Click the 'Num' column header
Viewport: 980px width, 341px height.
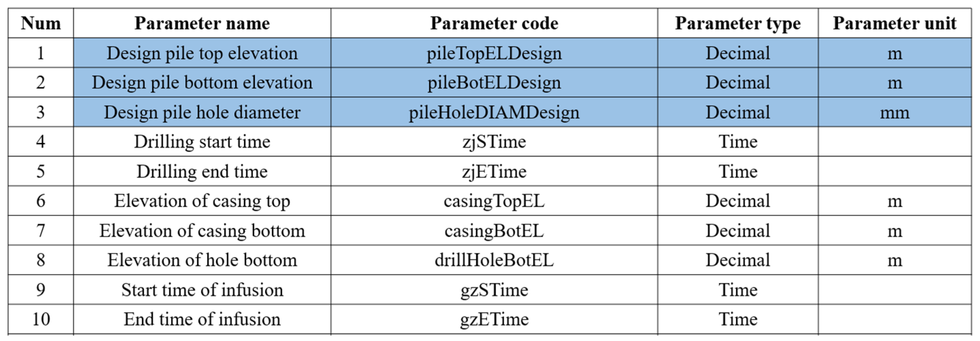click(x=41, y=23)
